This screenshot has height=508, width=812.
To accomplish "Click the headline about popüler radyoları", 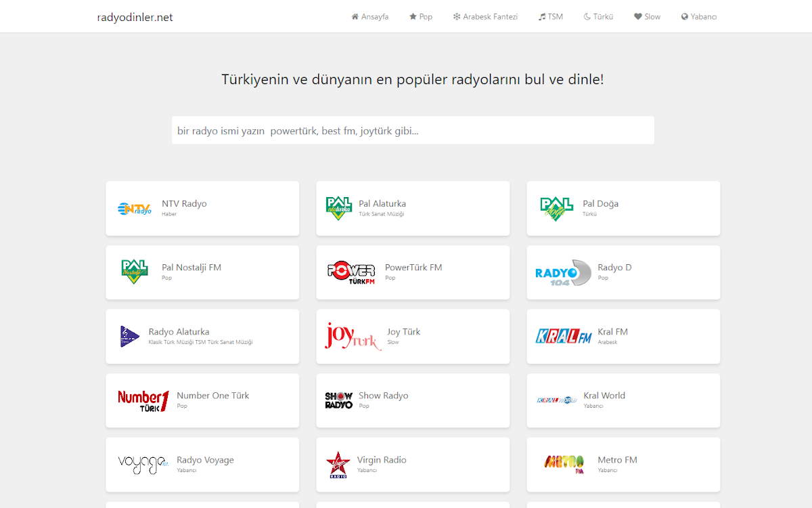I will [x=413, y=79].
